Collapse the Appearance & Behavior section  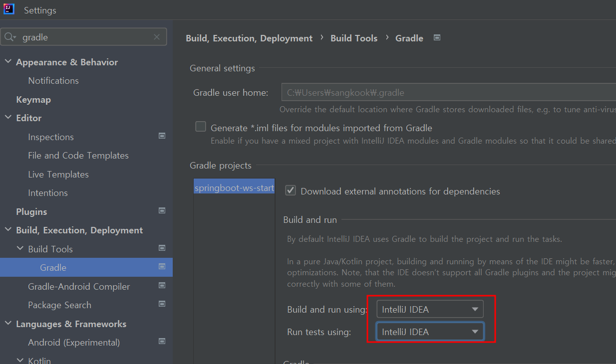pos(8,62)
